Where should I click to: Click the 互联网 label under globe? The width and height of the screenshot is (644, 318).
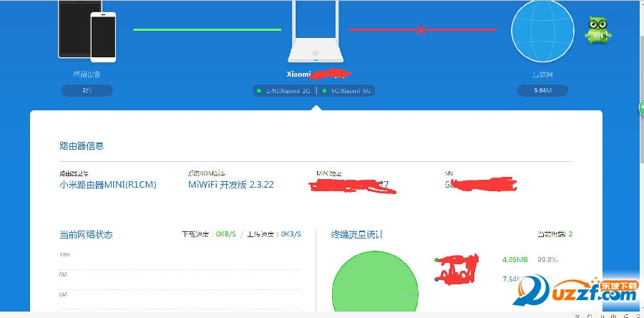pyautogui.click(x=542, y=74)
